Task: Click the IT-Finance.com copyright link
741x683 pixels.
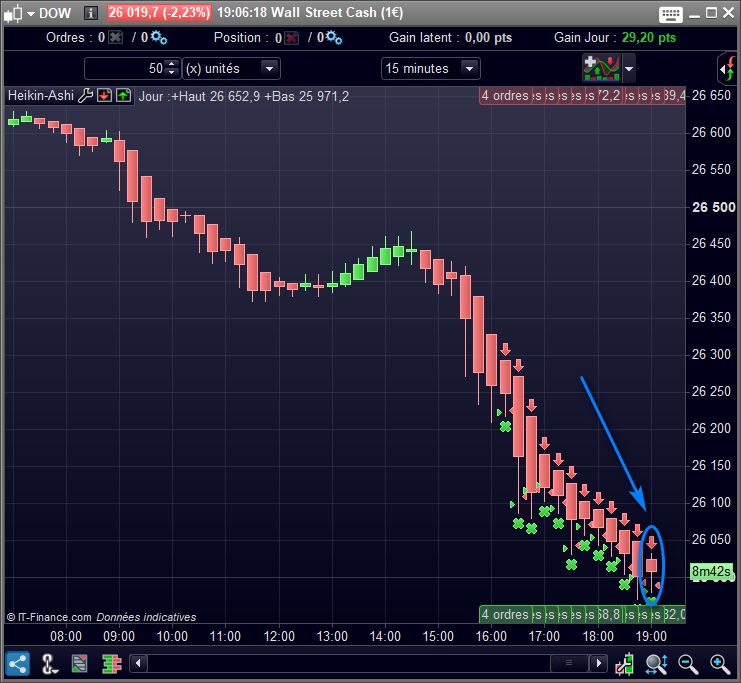Action: [x=49, y=617]
